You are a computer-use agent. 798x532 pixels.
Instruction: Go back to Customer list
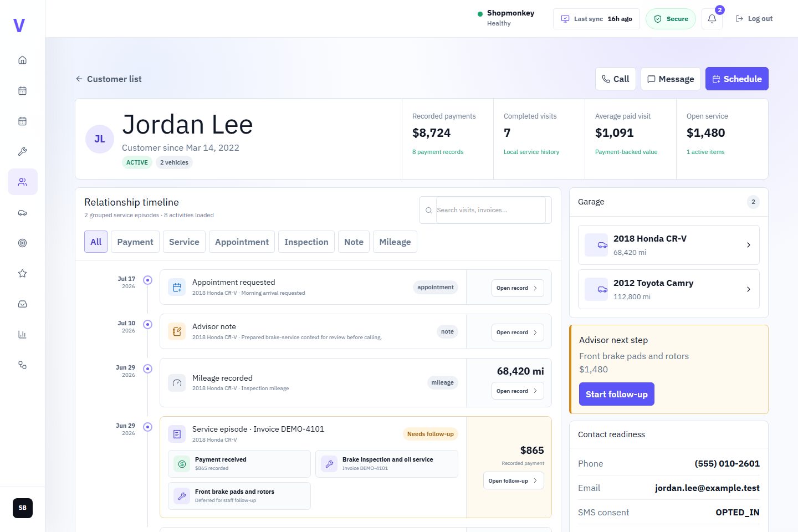click(x=109, y=79)
